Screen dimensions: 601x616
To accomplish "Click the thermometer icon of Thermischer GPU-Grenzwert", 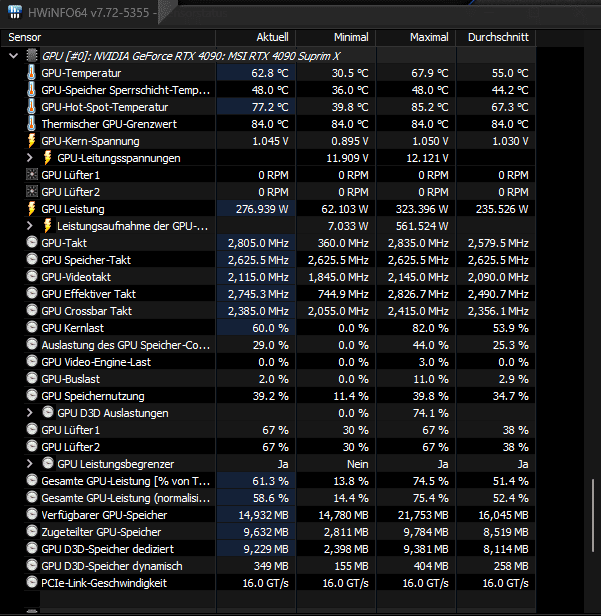I will point(31,124).
